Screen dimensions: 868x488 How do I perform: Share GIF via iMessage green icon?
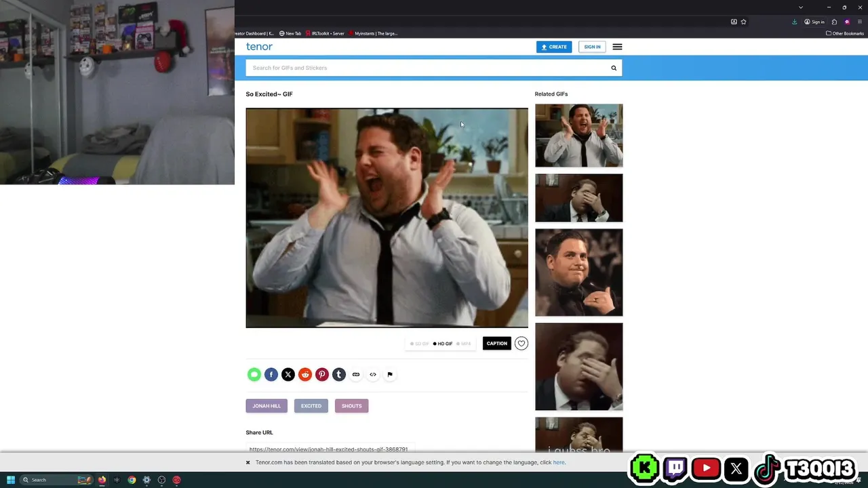pos(254,374)
